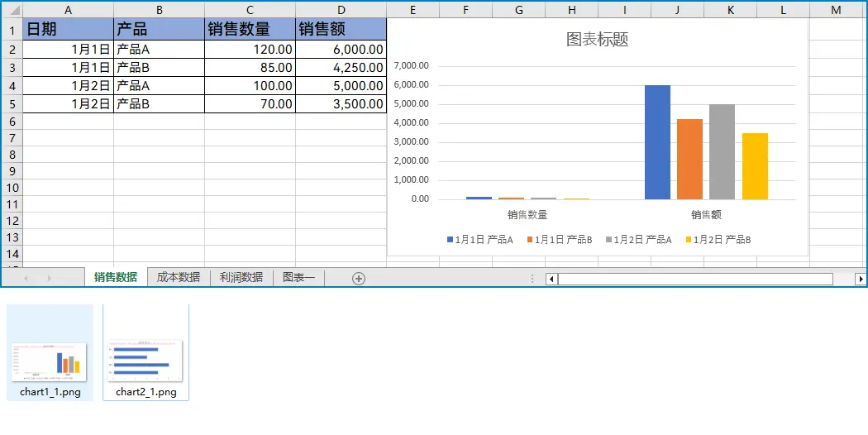Viewport: 868px width, 435px height.
Task: Click the tall blue 销售额 bar
Action: click(658, 142)
